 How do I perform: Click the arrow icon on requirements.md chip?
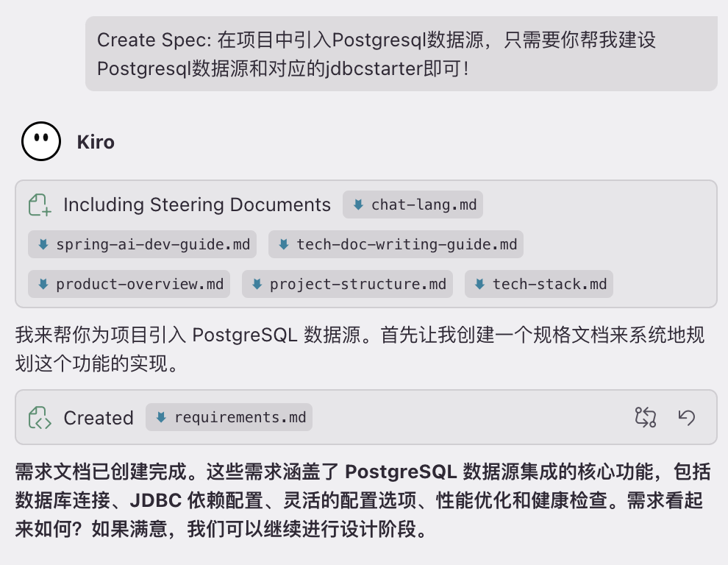[161, 417]
